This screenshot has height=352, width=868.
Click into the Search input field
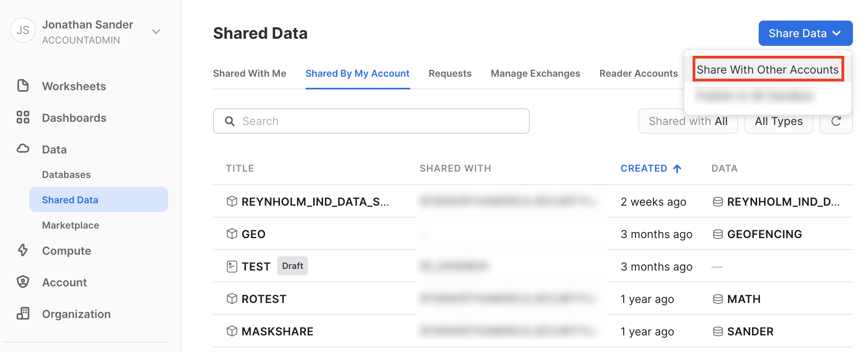(x=371, y=121)
